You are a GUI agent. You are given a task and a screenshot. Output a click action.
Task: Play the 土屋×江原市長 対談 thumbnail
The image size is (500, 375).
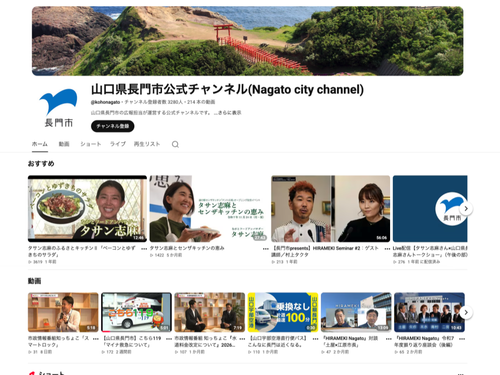pyautogui.click(x=356, y=312)
